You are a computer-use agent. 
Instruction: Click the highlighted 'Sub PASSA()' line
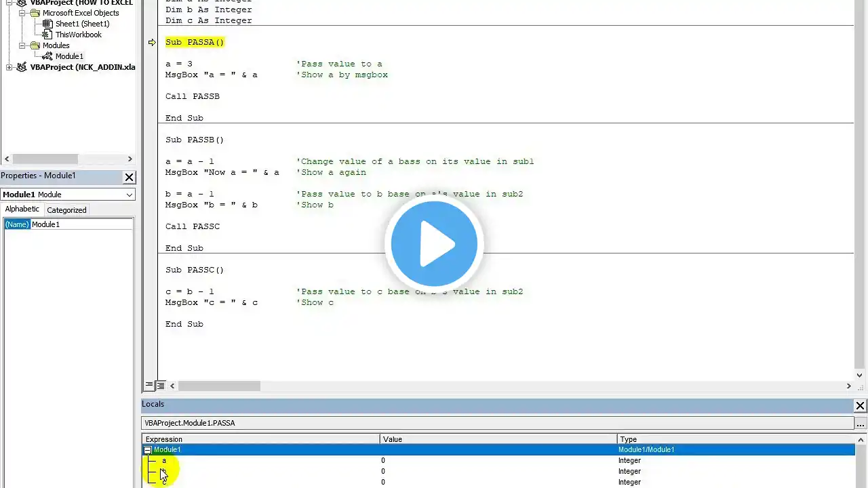click(195, 42)
